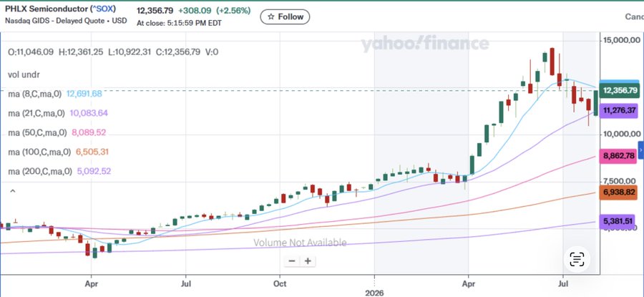Click the O:11,046.09 open value readout
644x297 pixels.
tap(31, 52)
